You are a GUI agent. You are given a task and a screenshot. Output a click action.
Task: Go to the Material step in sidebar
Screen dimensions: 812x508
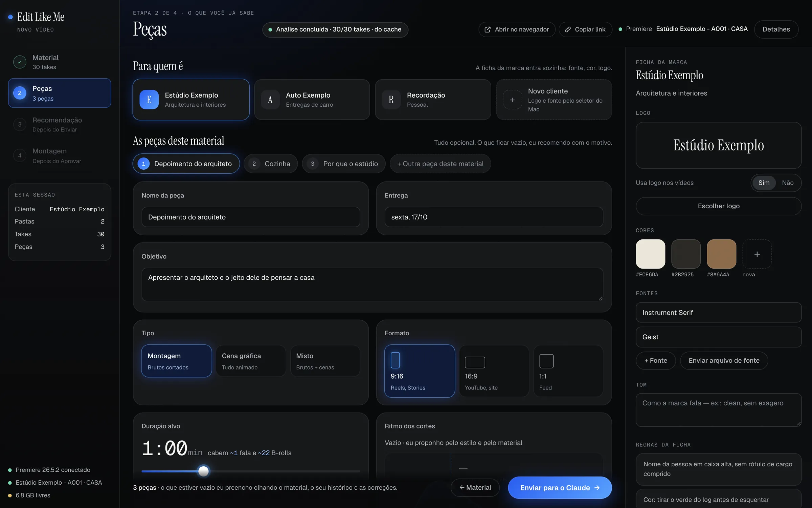click(x=60, y=62)
